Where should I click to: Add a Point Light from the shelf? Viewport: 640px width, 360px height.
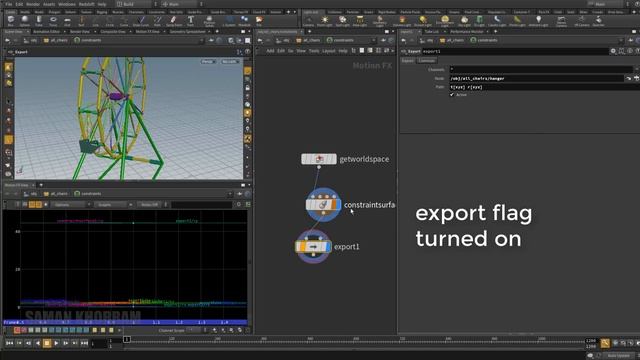pos(324,21)
